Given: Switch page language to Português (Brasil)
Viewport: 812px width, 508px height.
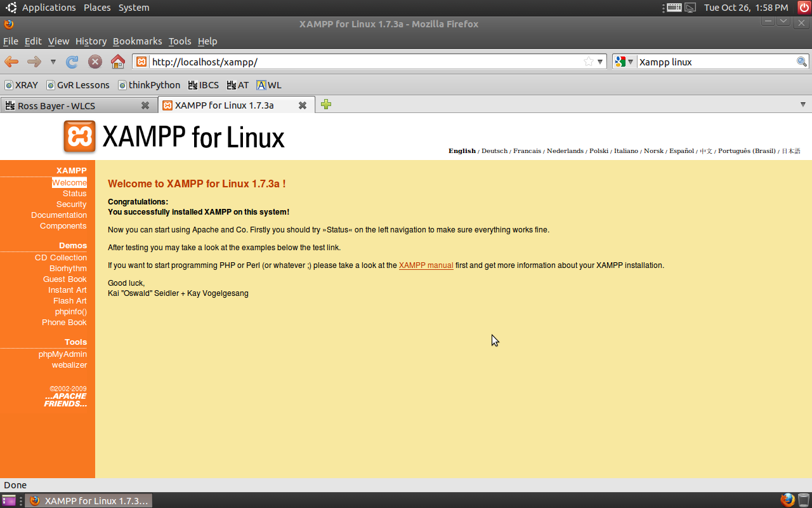Looking at the screenshot, I should [747, 151].
